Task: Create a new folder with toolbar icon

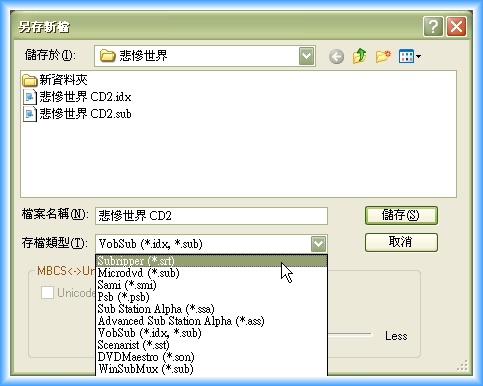Action: (383, 56)
